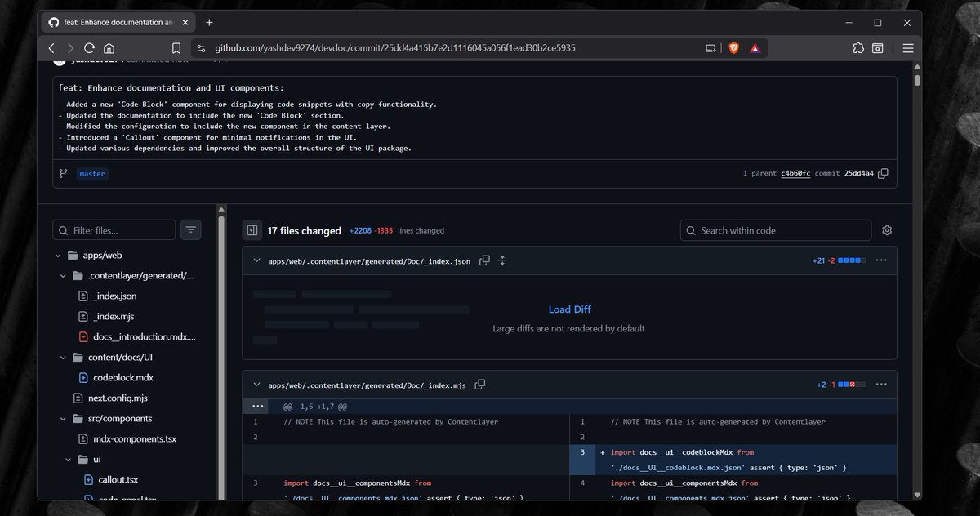Go back to previous page
The width and height of the screenshot is (980, 516).
[51, 48]
